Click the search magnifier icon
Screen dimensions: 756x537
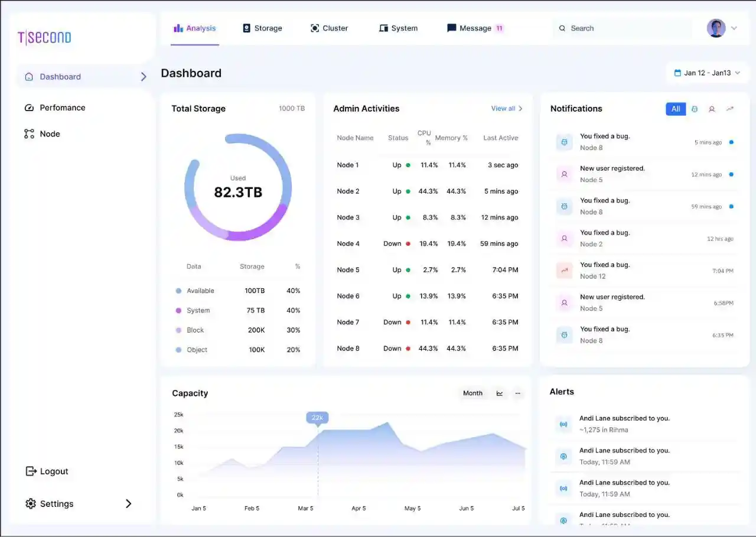coord(562,28)
